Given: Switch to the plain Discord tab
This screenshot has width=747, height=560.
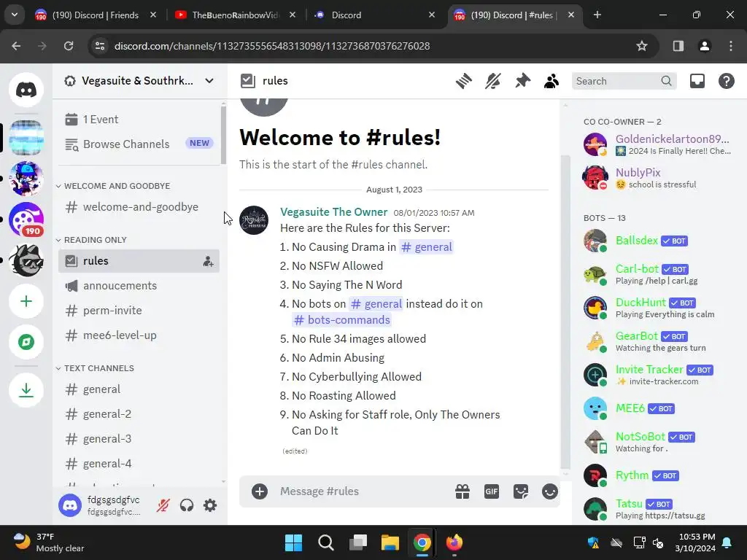Looking at the screenshot, I should coord(376,15).
